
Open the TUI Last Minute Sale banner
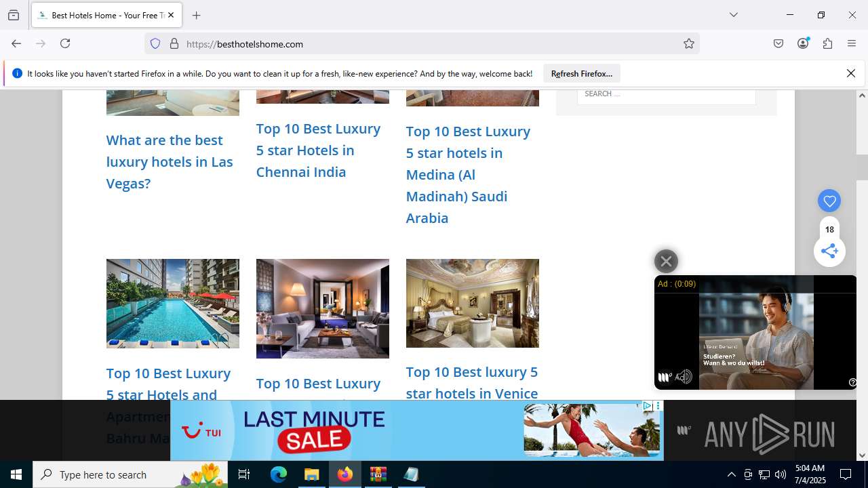click(416, 430)
